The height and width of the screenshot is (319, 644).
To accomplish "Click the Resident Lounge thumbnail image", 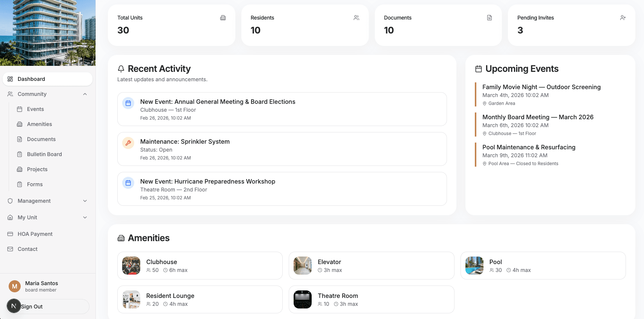I will click(131, 299).
